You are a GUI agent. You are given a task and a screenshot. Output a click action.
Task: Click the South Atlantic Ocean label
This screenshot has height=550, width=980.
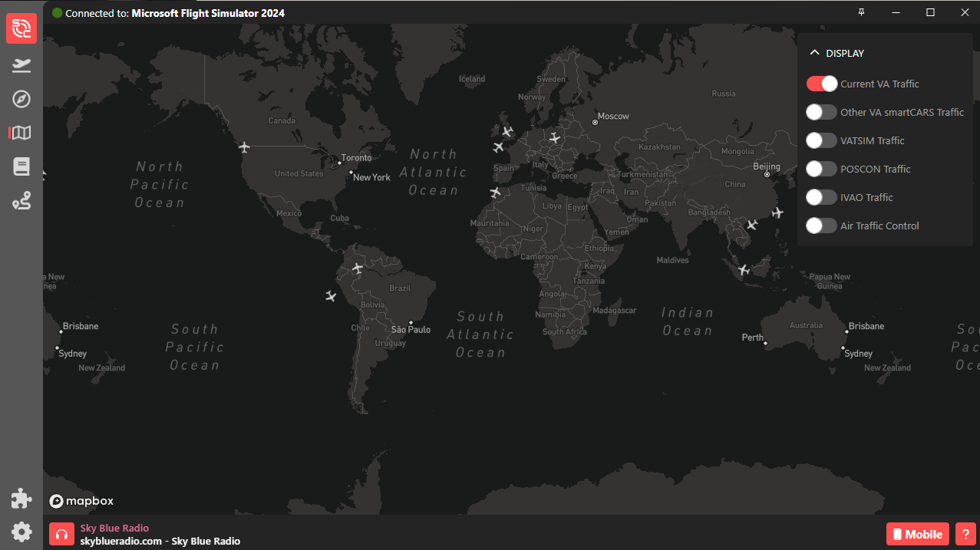point(480,334)
